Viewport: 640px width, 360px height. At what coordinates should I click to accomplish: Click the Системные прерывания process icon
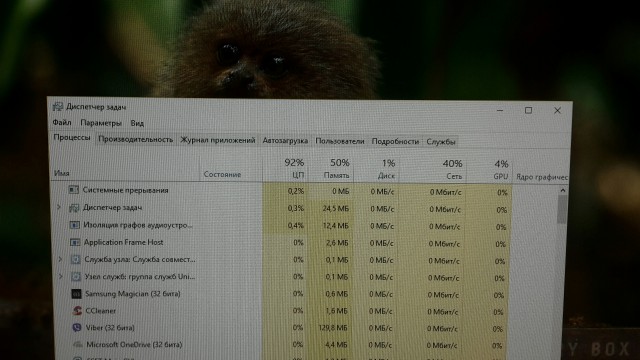[x=73, y=189]
